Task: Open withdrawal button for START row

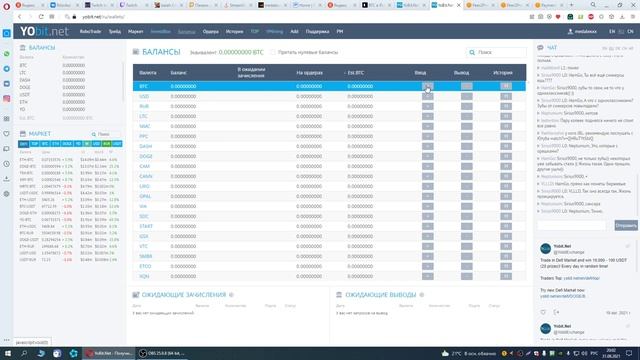Action: [467, 226]
